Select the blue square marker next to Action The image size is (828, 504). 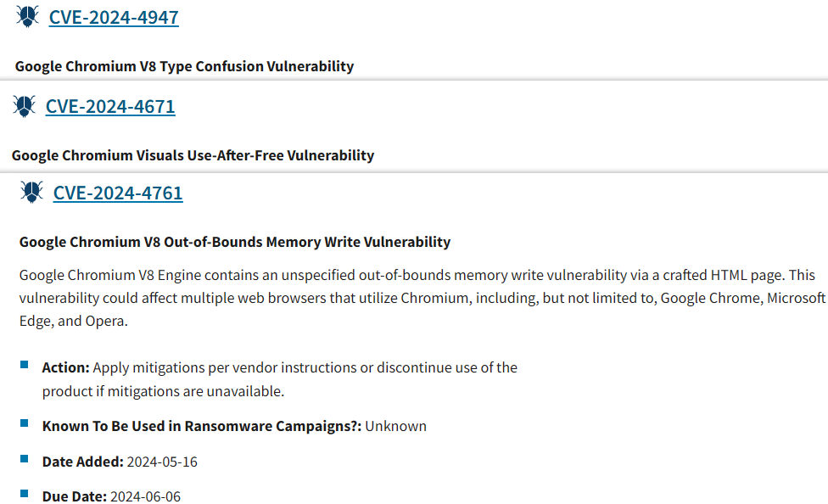(25, 362)
